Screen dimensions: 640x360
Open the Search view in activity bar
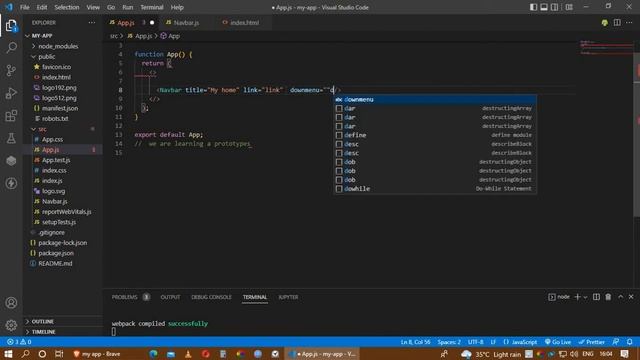pos(11,48)
